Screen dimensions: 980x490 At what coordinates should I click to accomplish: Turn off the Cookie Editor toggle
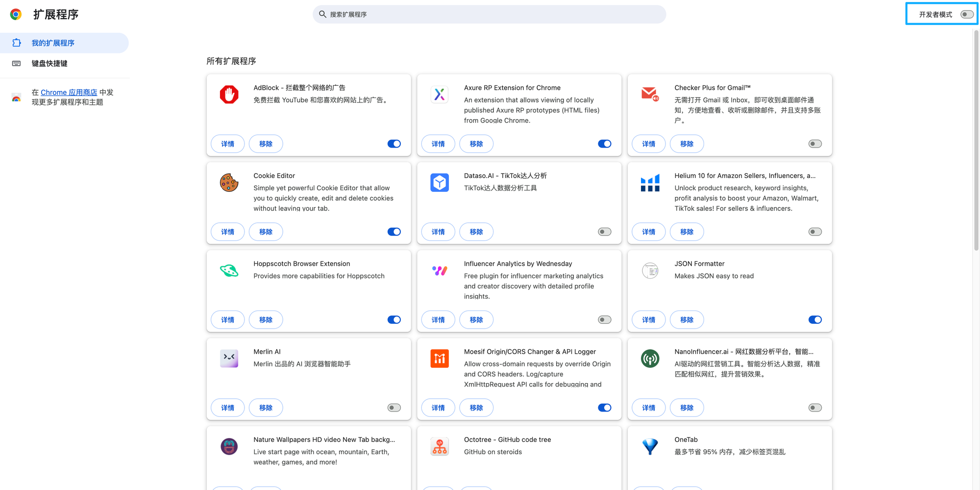pyautogui.click(x=394, y=232)
